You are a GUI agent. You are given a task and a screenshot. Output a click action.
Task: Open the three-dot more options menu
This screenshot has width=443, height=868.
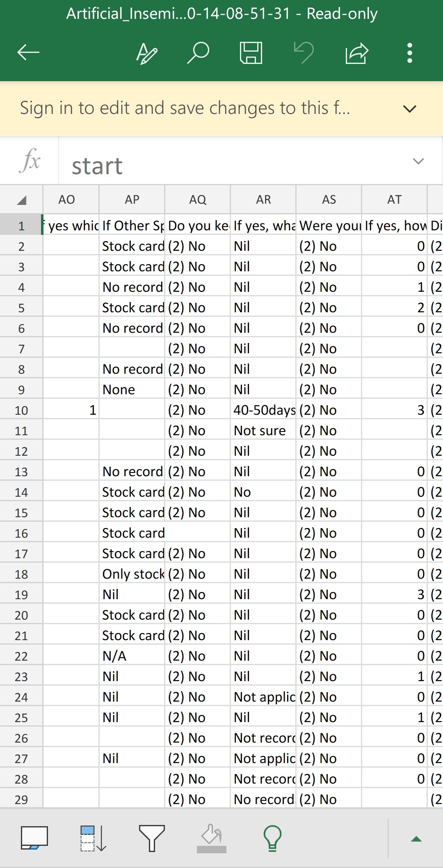pos(409,53)
